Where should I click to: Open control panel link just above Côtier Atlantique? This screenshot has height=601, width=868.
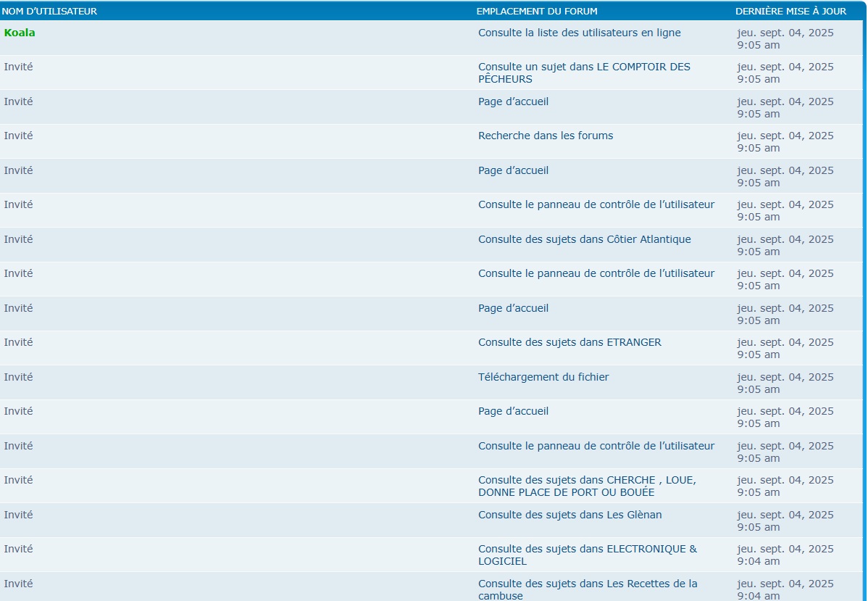tap(596, 204)
